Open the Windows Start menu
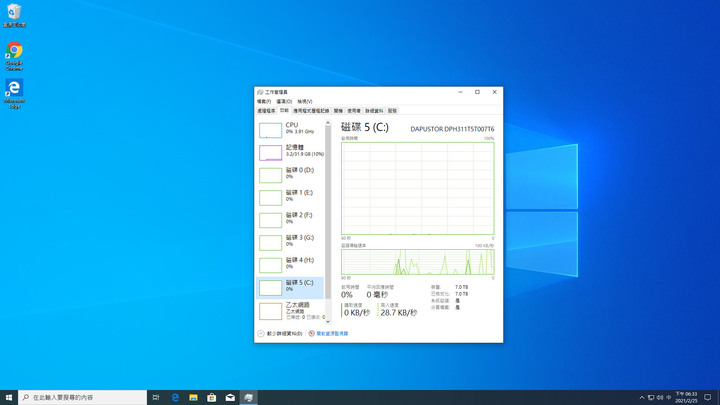This screenshot has height=405, width=720. 9,397
